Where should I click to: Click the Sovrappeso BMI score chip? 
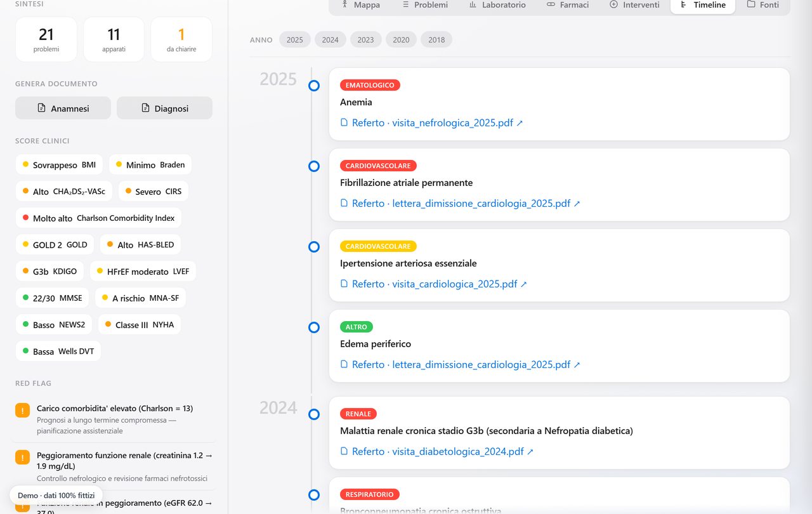(x=59, y=165)
